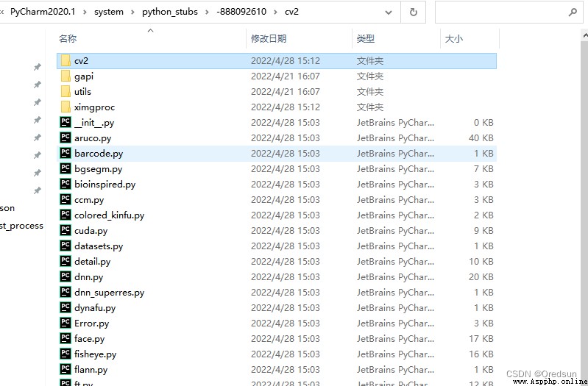Viewport: 588px width, 386px height.
Task: Sort by the 名称 column header
Action: [68, 38]
